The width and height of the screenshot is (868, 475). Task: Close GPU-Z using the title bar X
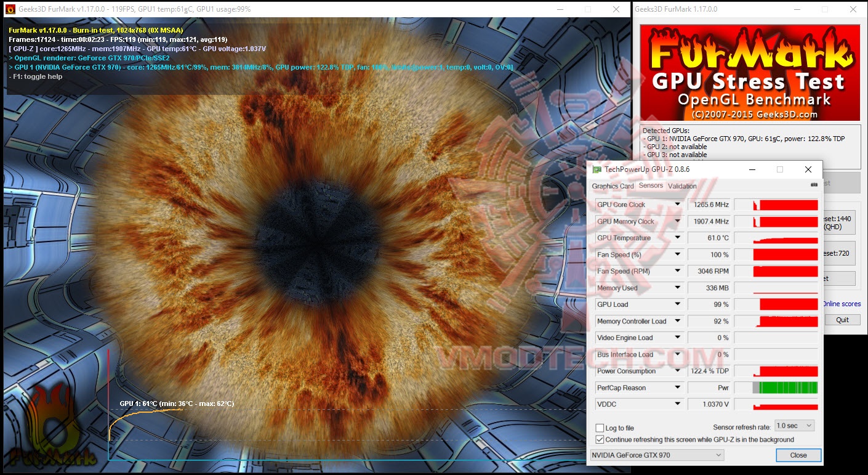point(808,169)
